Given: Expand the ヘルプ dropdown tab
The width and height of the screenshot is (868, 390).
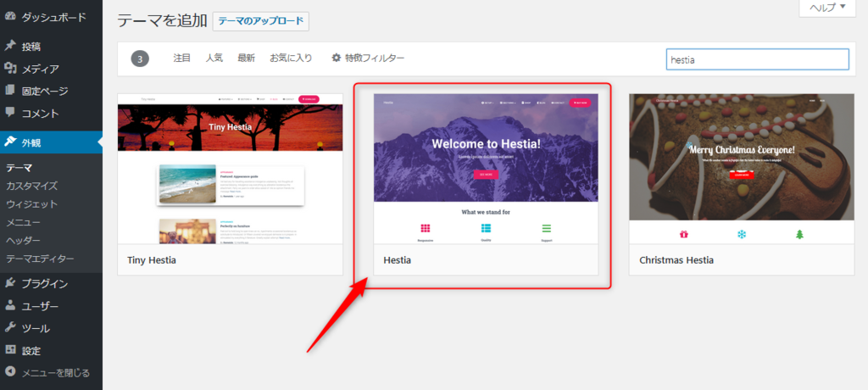Looking at the screenshot, I should click(827, 8).
